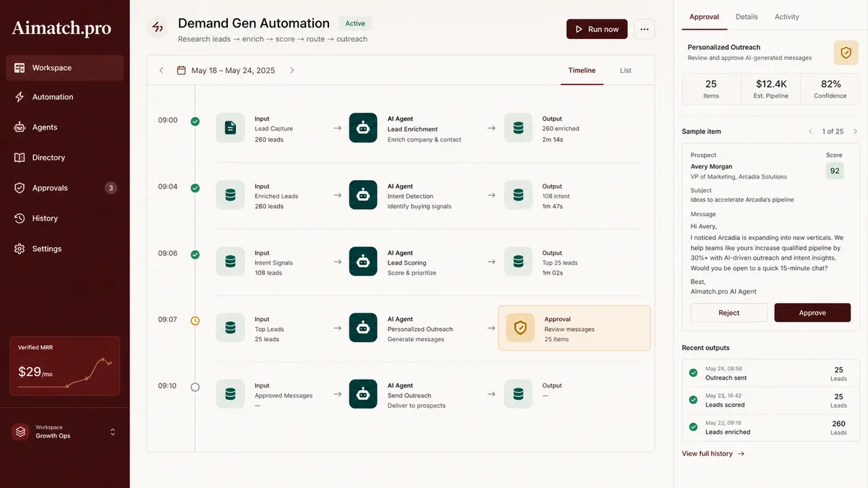
Task: Click the Intent Detection agent robot icon
Action: pyautogui.click(x=363, y=194)
